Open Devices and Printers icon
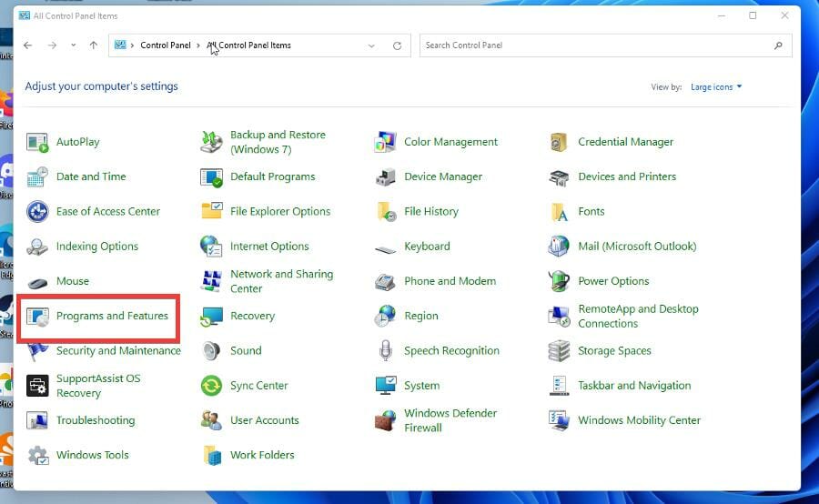Image resolution: width=819 pixels, height=504 pixels. [x=559, y=177]
